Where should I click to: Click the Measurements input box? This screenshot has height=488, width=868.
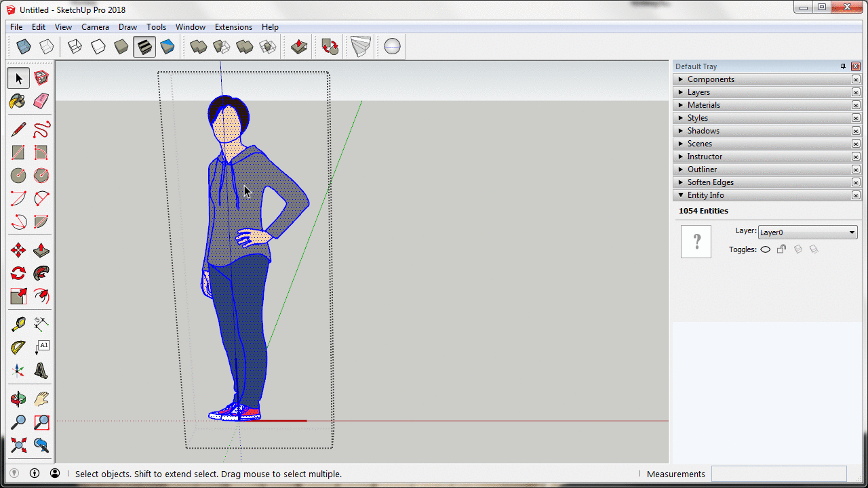(778, 474)
